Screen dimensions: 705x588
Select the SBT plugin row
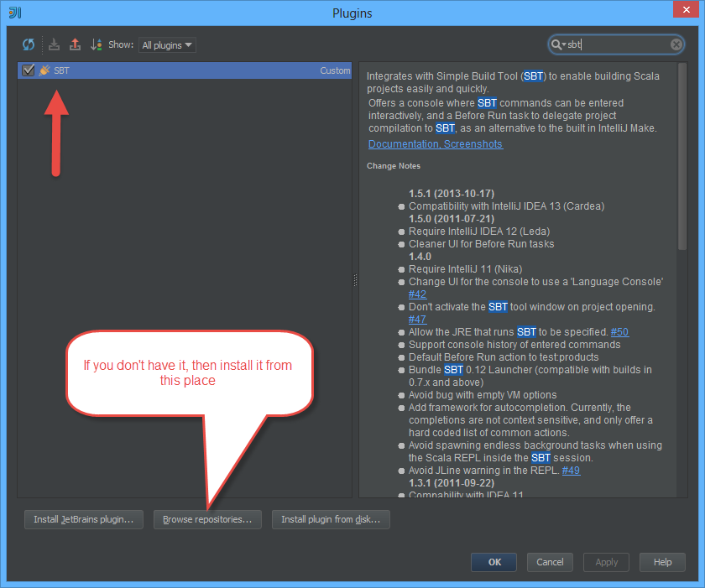(x=185, y=70)
